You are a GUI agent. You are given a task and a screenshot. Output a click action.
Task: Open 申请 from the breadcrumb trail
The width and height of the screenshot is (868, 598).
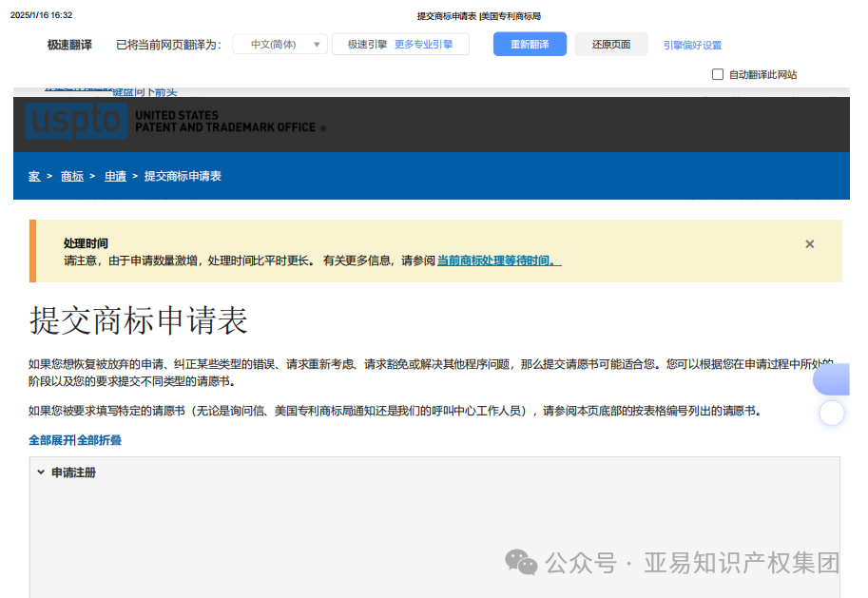[115, 176]
